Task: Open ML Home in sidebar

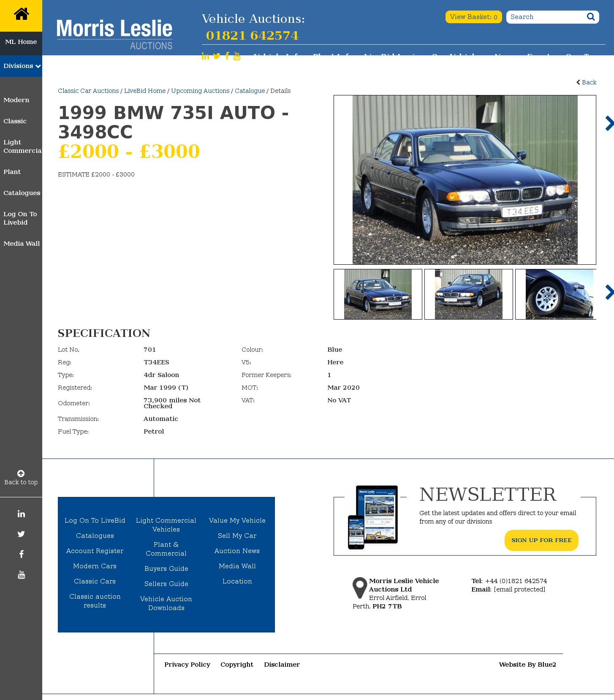Action: point(21,42)
